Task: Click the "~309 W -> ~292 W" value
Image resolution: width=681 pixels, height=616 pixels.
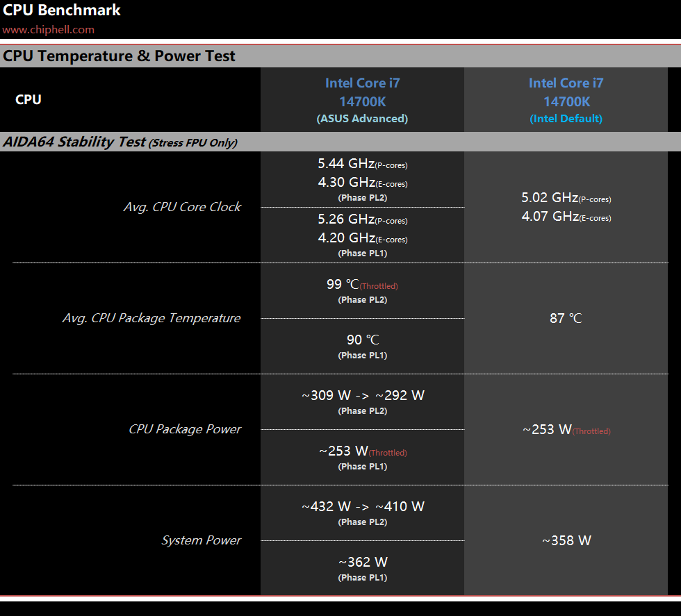Action: [x=363, y=395]
